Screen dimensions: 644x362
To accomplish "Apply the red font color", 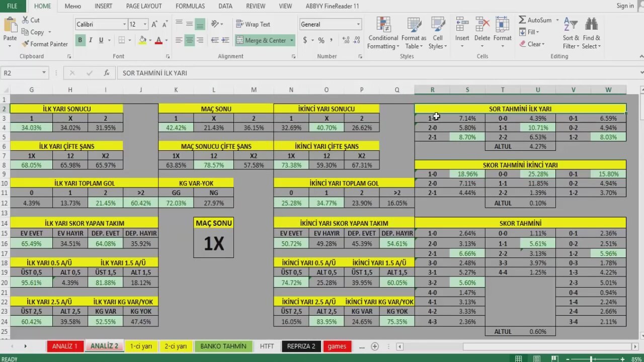I will click(x=158, y=40).
